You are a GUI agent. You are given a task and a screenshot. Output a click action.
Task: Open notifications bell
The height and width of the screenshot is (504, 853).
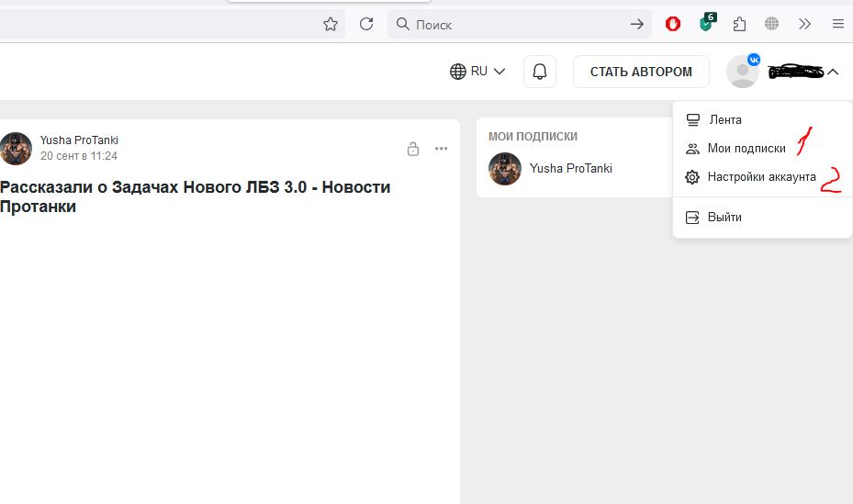point(540,72)
